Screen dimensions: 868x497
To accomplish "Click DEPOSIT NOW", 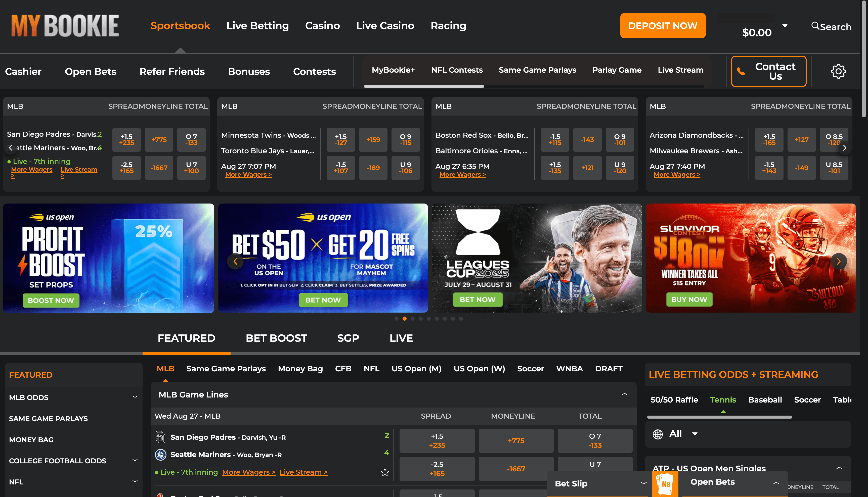I will tap(663, 25).
